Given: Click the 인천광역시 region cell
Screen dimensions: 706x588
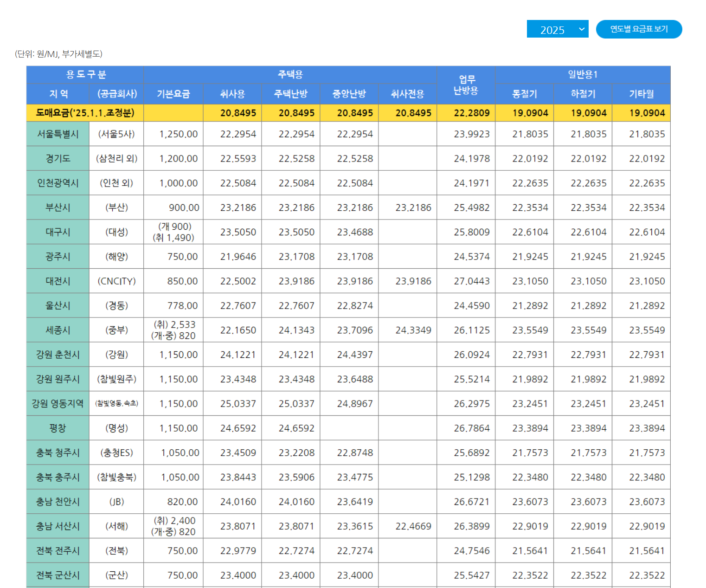Looking at the screenshot, I should tap(58, 183).
